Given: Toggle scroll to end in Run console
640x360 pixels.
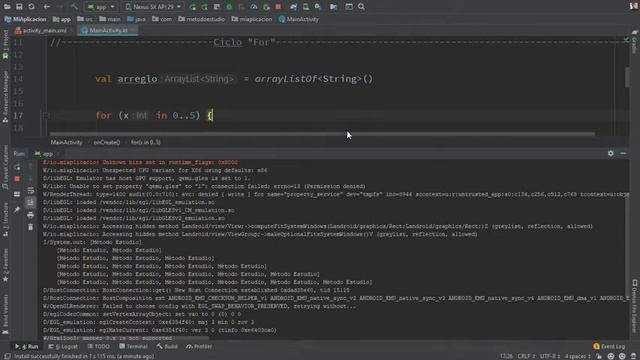Looking at the screenshot, I should pyautogui.click(x=31, y=203).
